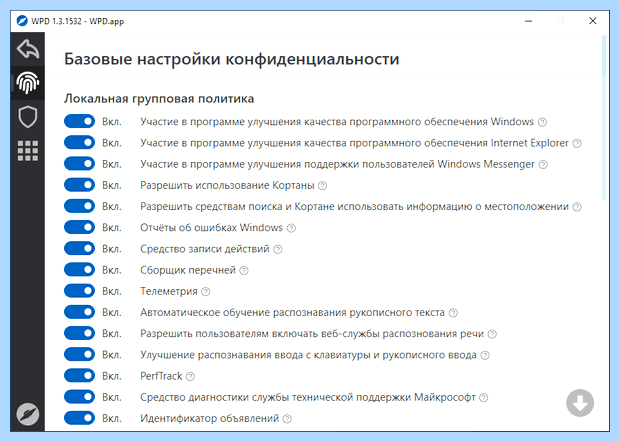Click the PerfTrack label text

click(161, 376)
